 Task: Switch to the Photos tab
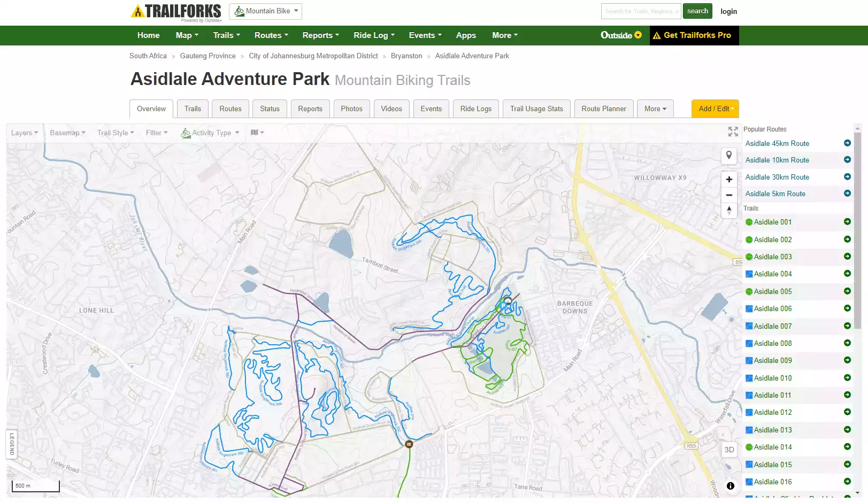pyautogui.click(x=351, y=109)
